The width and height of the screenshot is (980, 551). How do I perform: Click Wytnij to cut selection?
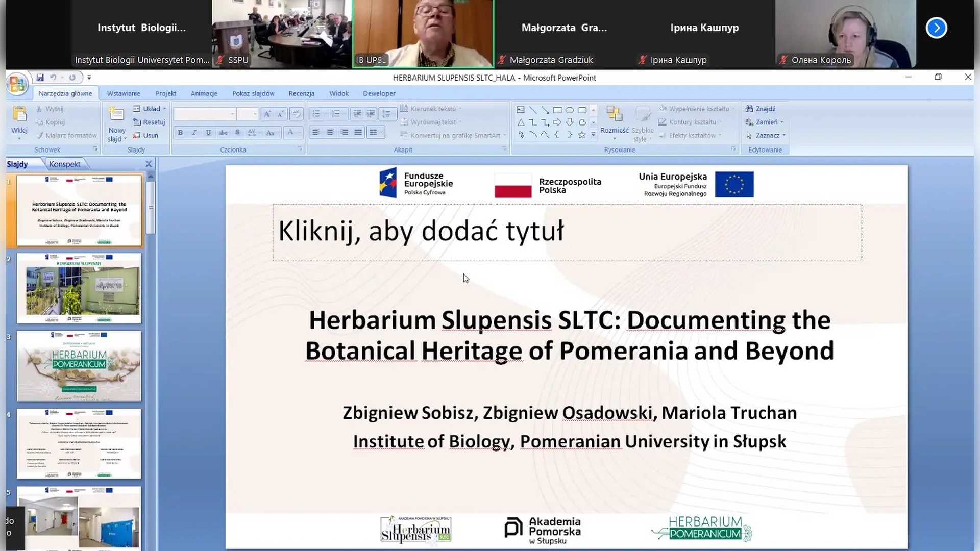coord(50,109)
